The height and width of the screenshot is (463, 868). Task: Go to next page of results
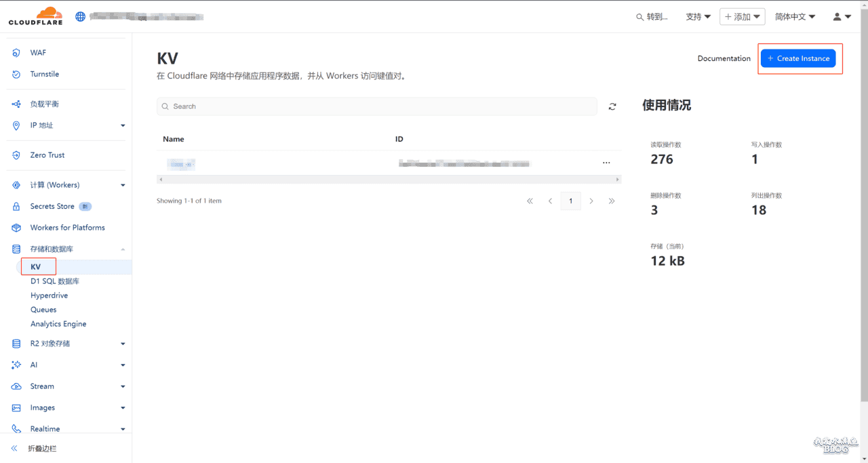(591, 201)
